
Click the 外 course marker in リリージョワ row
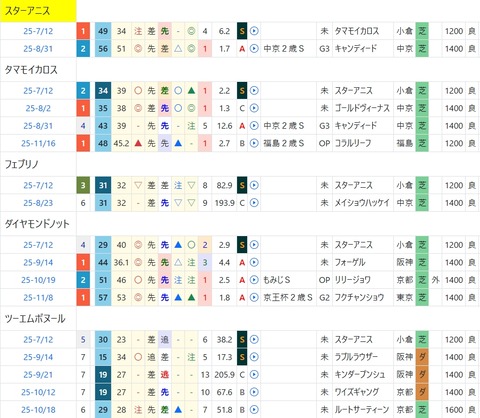pos(435,280)
